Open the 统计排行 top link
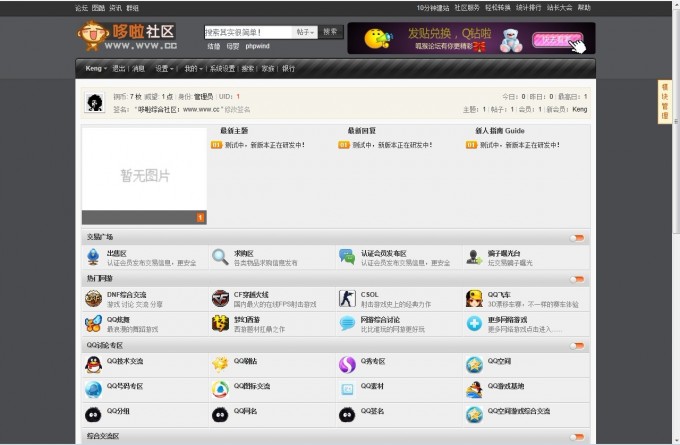The height and width of the screenshot is (445, 680). [x=529, y=8]
